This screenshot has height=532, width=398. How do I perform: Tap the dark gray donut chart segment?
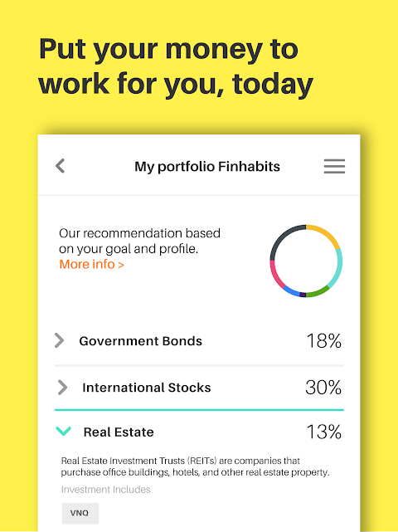(x=281, y=238)
